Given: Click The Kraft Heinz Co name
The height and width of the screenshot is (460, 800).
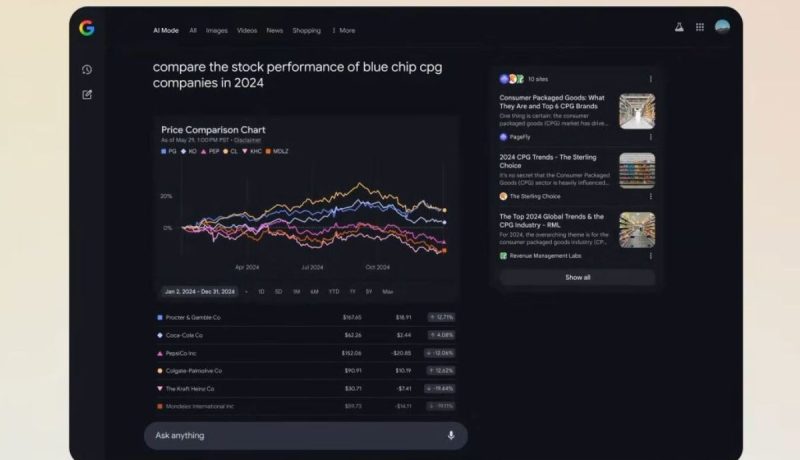Looking at the screenshot, I should coord(190,389).
